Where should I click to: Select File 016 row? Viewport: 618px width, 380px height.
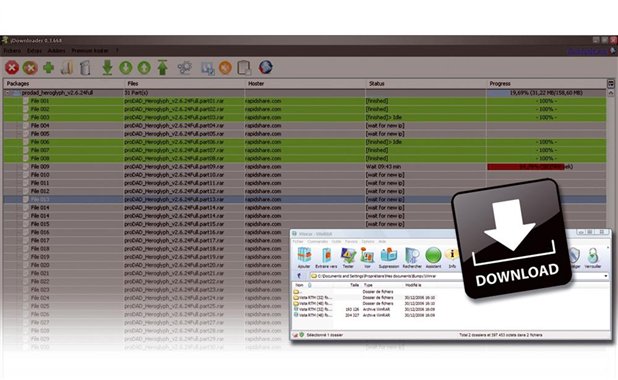(x=147, y=232)
